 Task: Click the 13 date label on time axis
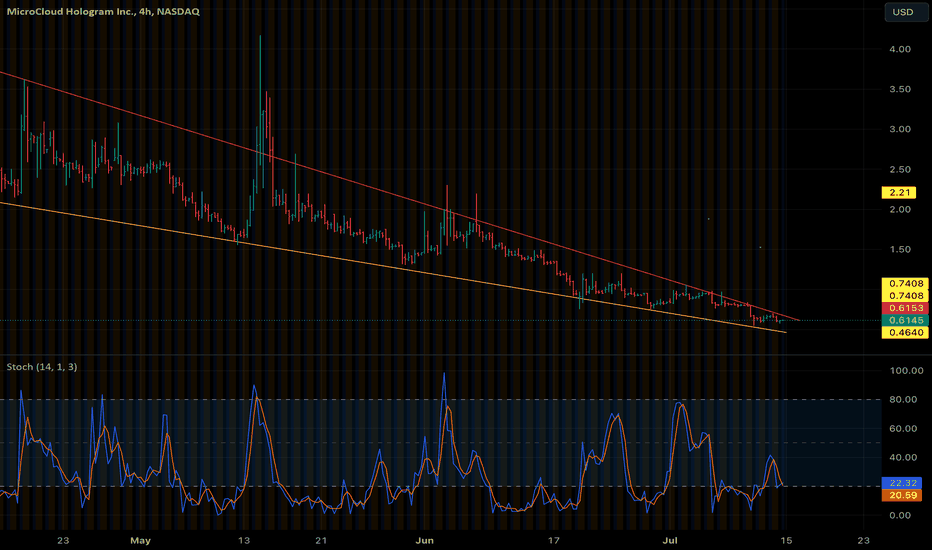click(244, 540)
